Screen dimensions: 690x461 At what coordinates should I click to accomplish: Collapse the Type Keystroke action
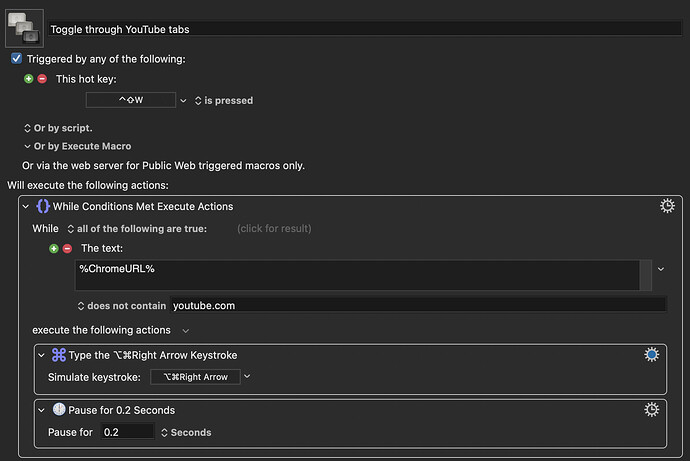pos(41,355)
